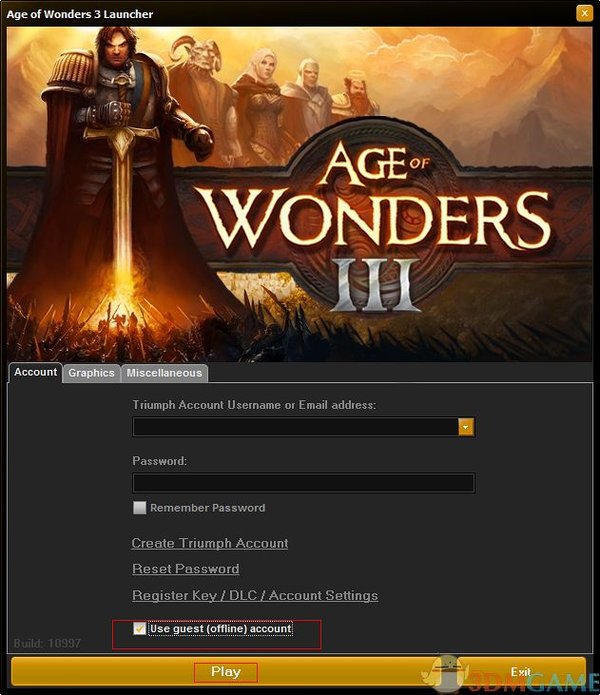Click the Use guest (offline) account label
Screen dimensions: 600x695
click(221, 629)
